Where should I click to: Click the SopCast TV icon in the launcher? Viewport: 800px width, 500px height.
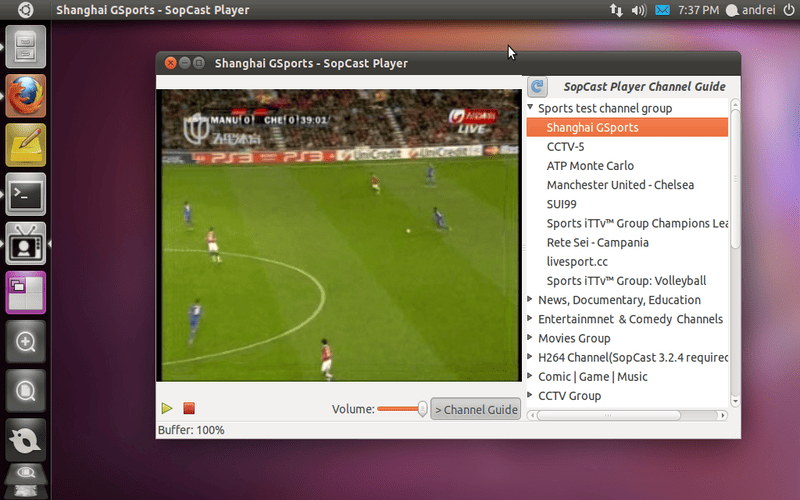click(26, 244)
